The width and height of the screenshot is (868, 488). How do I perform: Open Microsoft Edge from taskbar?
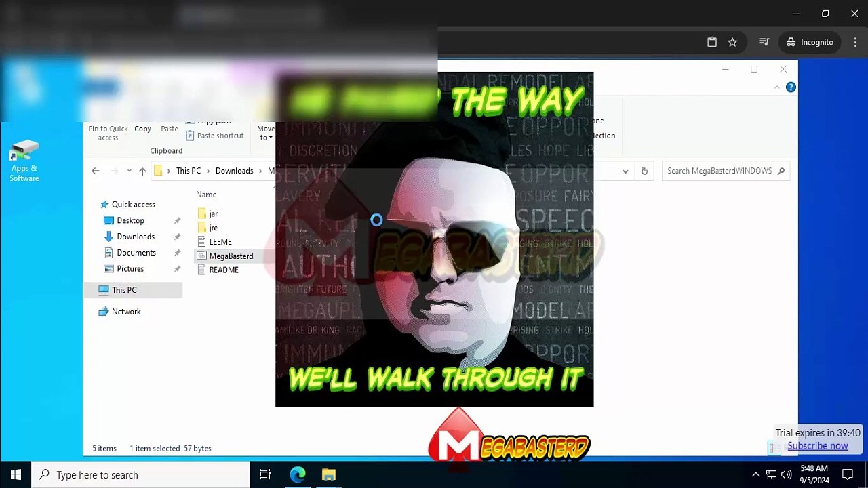coord(298,475)
